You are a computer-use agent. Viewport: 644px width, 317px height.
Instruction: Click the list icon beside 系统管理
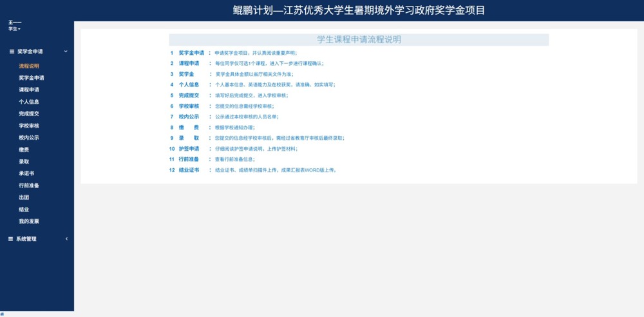click(11, 239)
